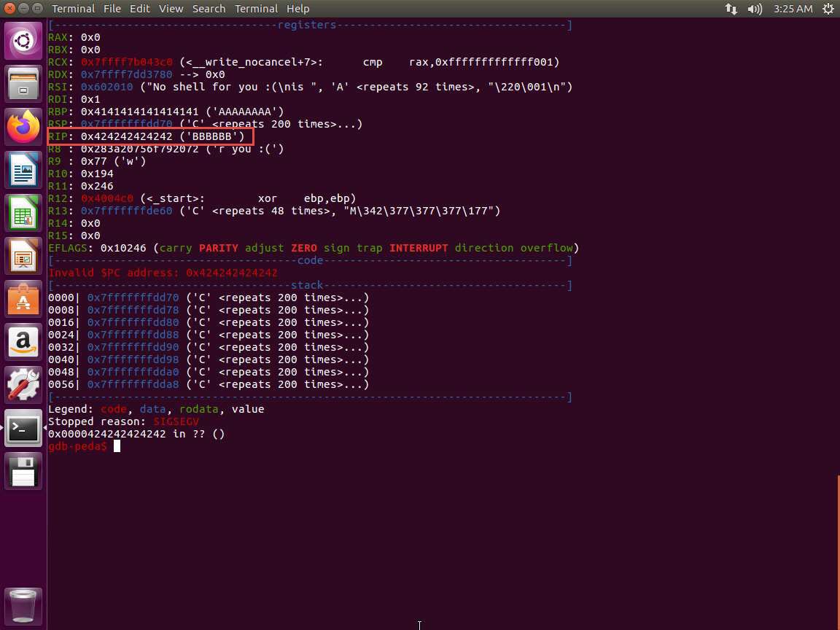Click the floppy disk icon in launcher
Viewport: 840px width, 630px height.
click(23, 471)
